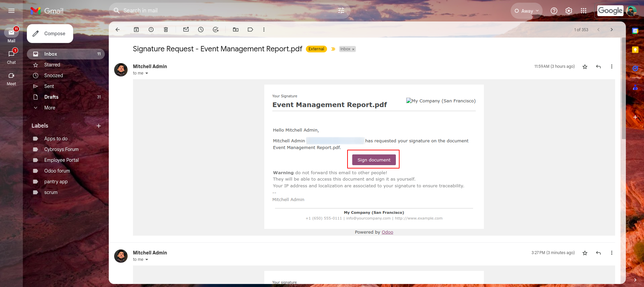Open the Labels tag icon
This screenshot has height=287, width=644.
pos(250,30)
